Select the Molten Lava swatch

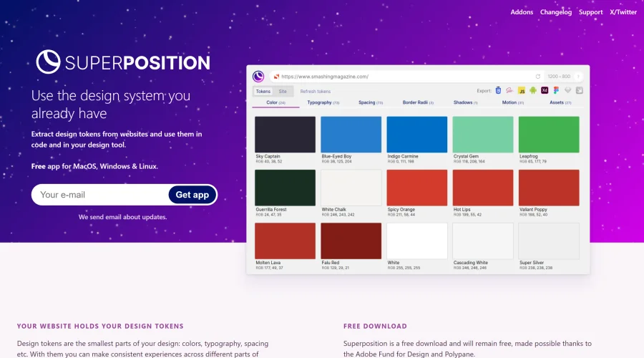click(285, 241)
